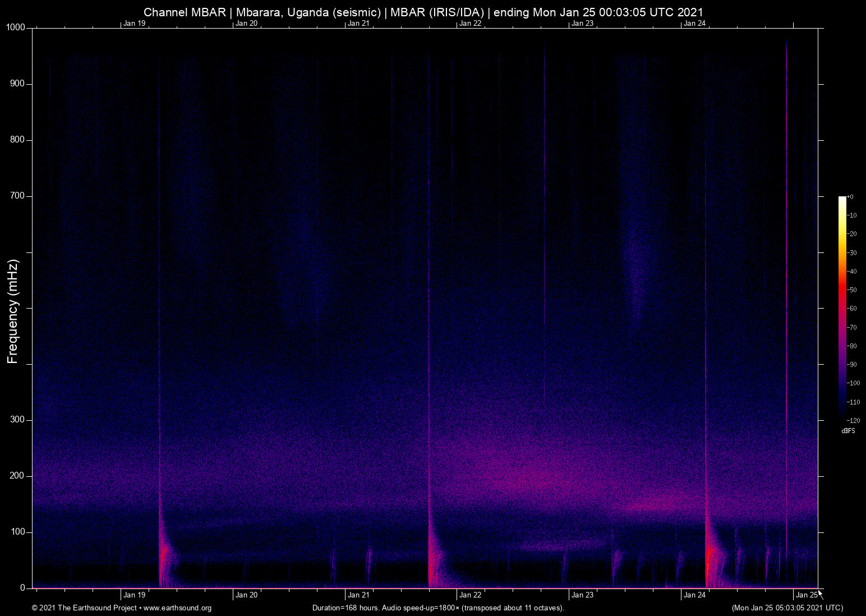Click the Earthsound Project copyright text
This screenshot has width=866, height=616.
(84, 608)
